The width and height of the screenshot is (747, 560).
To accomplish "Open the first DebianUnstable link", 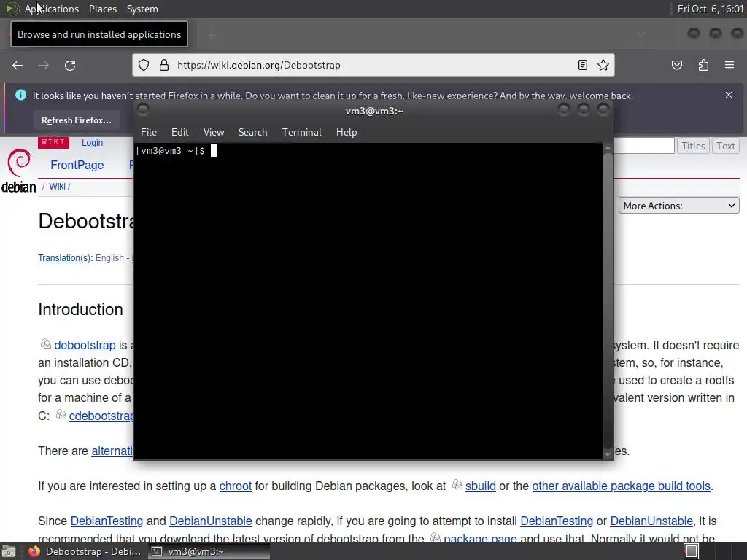I will tap(211, 521).
